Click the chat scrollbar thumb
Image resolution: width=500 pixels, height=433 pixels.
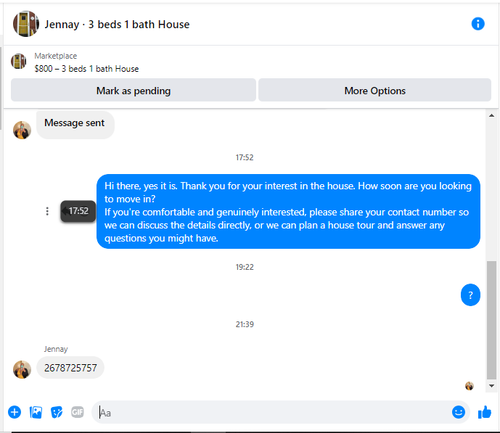491,320
